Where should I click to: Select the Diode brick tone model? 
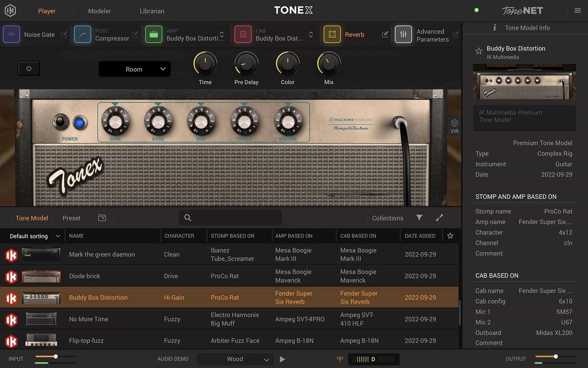click(229, 276)
